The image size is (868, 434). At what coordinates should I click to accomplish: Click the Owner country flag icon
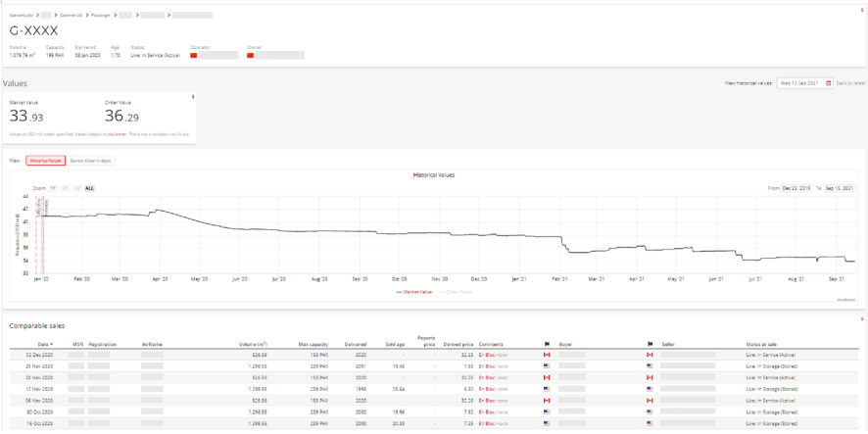[250, 56]
